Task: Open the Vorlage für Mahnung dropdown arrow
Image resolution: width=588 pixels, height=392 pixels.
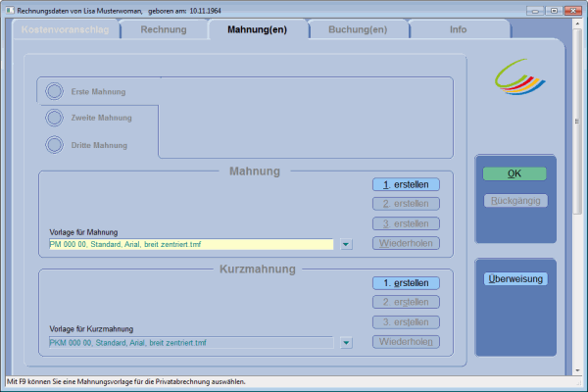Action: coord(346,244)
